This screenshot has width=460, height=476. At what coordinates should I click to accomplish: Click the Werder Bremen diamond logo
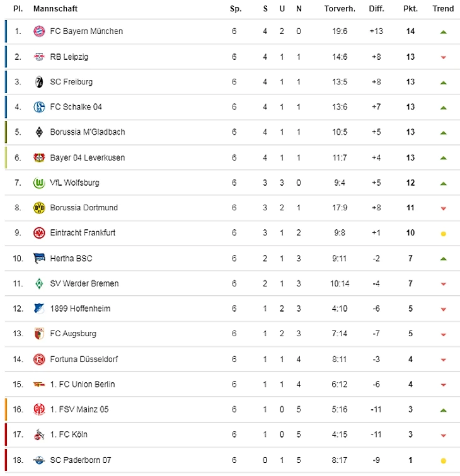(39, 283)
